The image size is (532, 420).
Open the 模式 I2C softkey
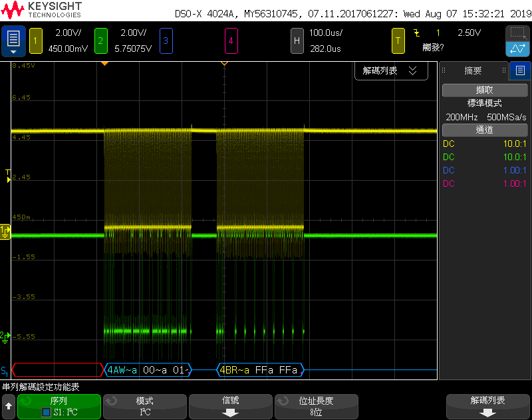click(x=145, y=407)
